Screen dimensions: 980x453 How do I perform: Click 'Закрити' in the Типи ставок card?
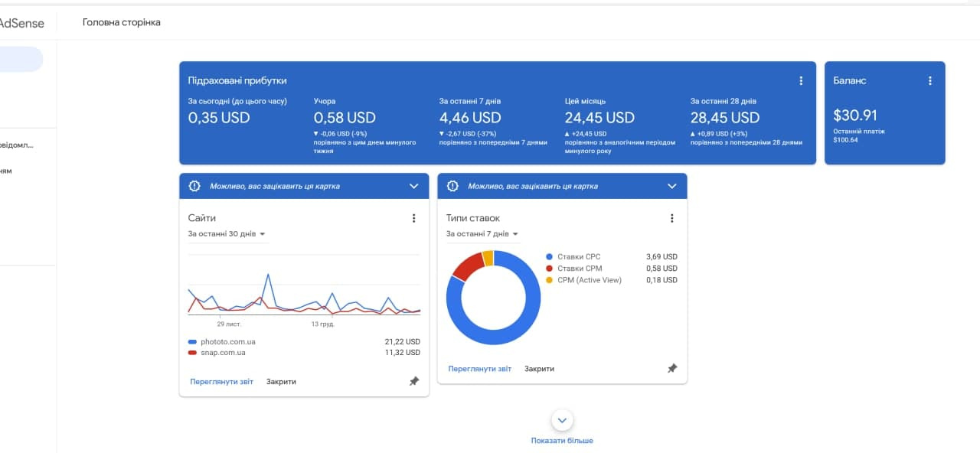539,368
